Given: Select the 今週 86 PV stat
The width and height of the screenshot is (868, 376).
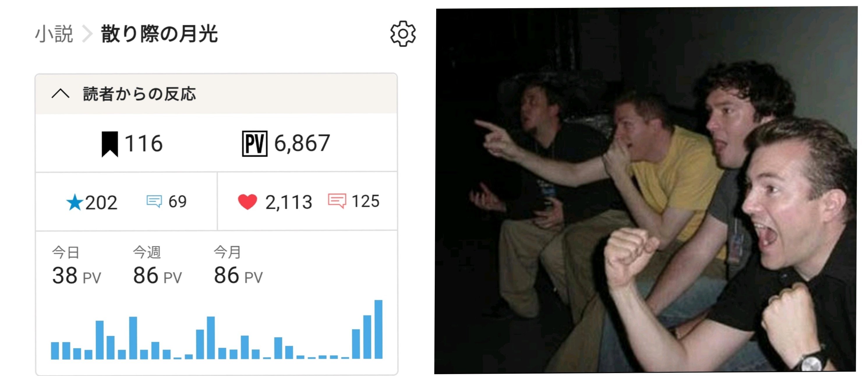Looking at the screenshot, I should click(157, 266).
